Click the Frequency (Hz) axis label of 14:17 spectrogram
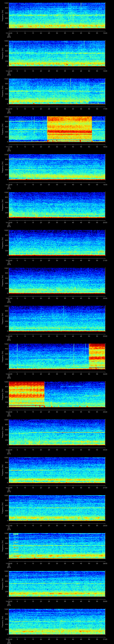The image size is (114, 644). tap(3, 129)
